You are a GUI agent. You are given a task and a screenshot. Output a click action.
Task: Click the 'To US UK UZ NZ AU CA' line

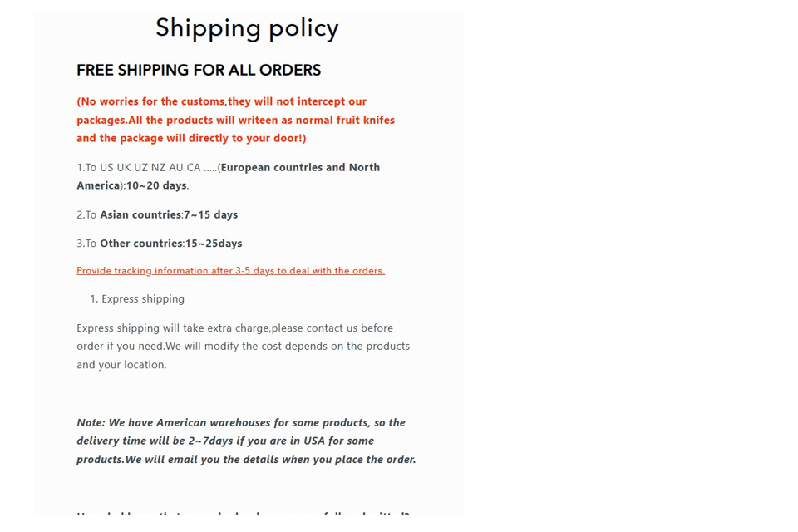(146, 168)
